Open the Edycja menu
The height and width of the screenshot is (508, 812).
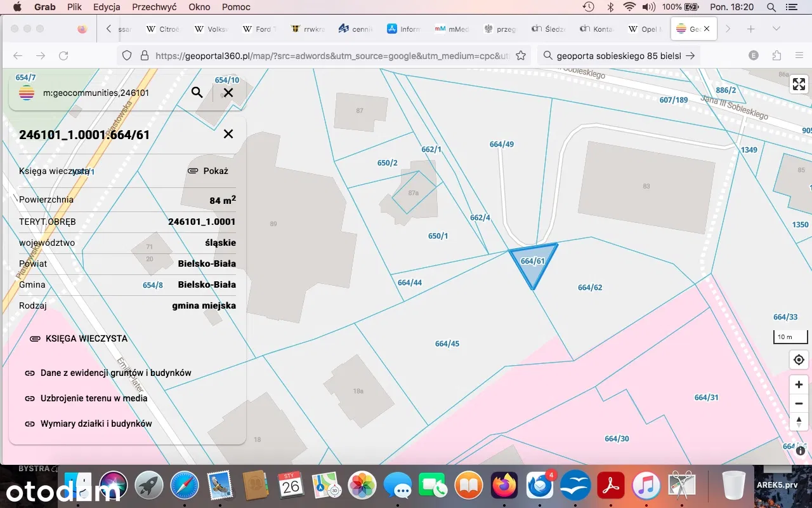pyautogui.click(x=107, y=7)
